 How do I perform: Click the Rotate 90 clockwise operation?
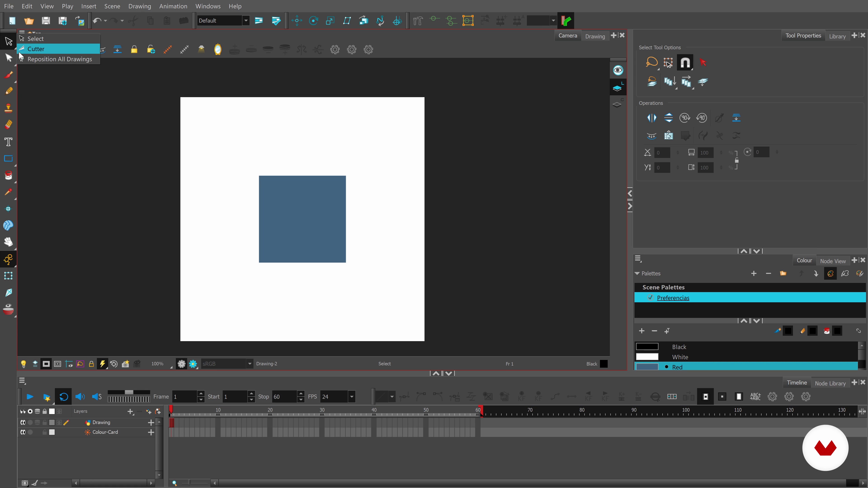click(x=685, y=118)
